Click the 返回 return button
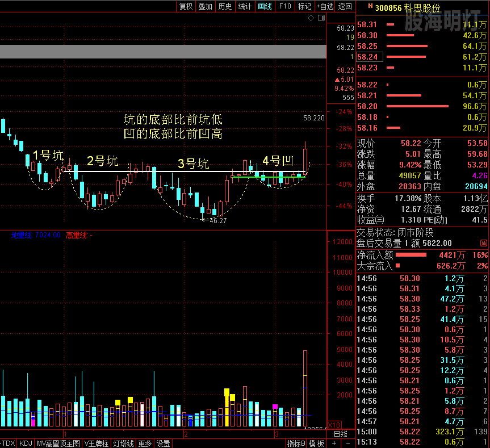The width and height of the screenshot is (490, 448). click(x=345, y=6)
